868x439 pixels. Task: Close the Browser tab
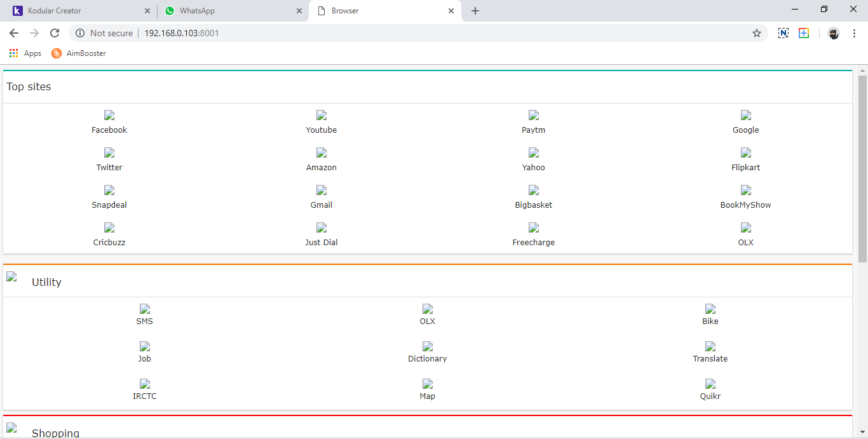(x=451, y=11)
